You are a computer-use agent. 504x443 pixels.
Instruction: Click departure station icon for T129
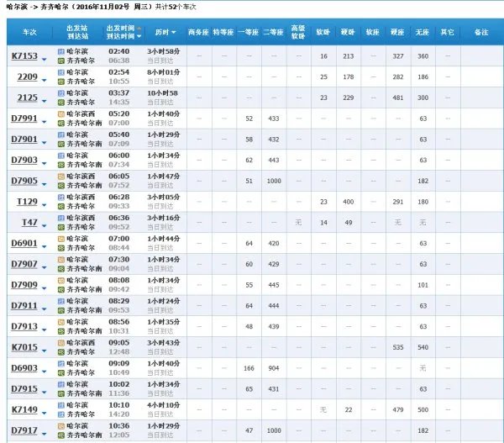tap(61, 198)
